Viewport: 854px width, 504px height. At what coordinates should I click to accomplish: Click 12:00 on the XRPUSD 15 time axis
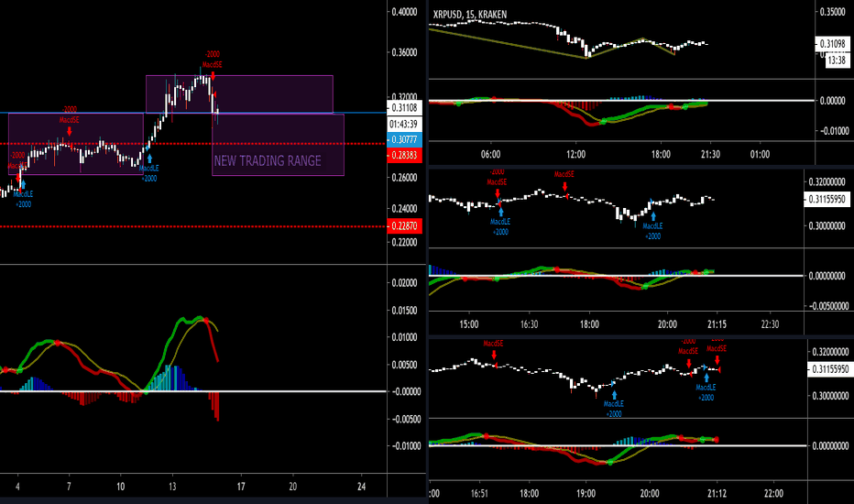pos(575,154)
